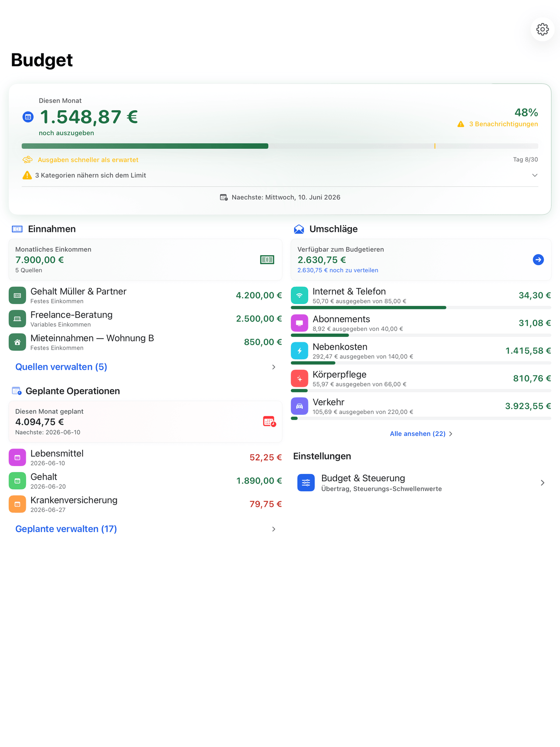Click amount 2.500,00 €
Screen dimensions: 560x747
tap(259, 319)
